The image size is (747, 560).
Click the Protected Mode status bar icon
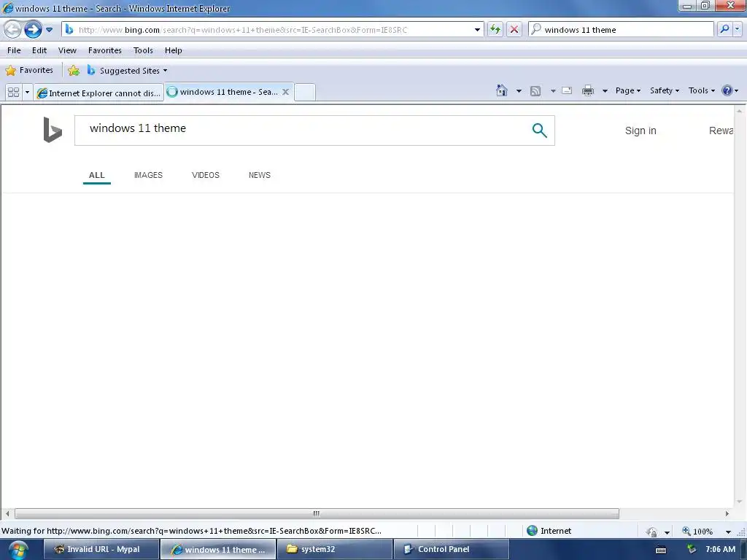pyautogui.click(x=652, y=532)
